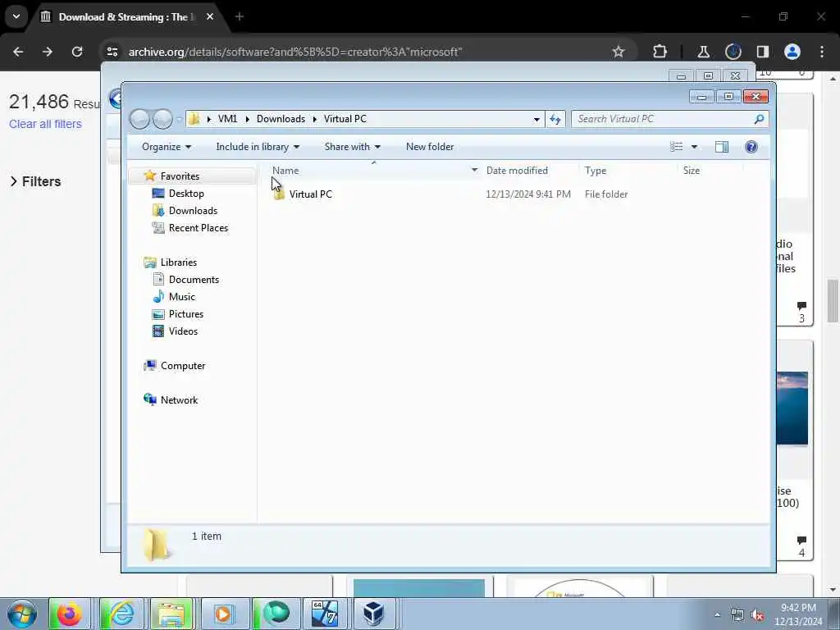Click Clear all filters link
840x630 pixels.
[45, 124]
